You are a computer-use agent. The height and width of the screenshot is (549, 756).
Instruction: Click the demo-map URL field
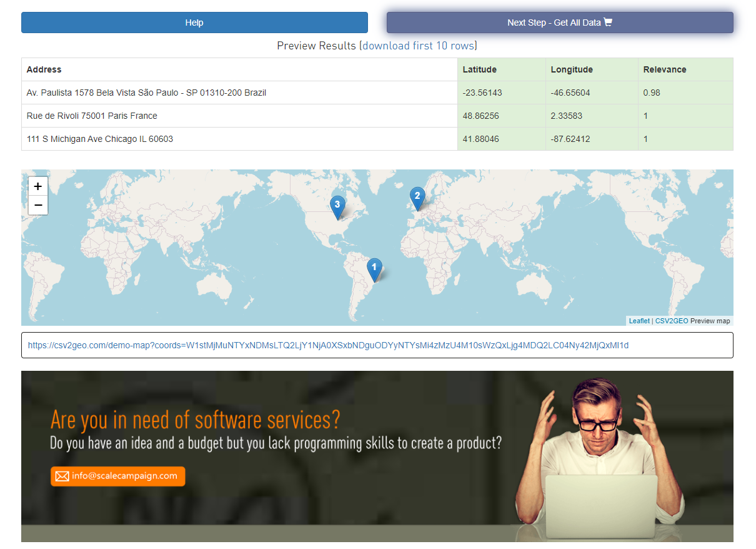[377, 345]
